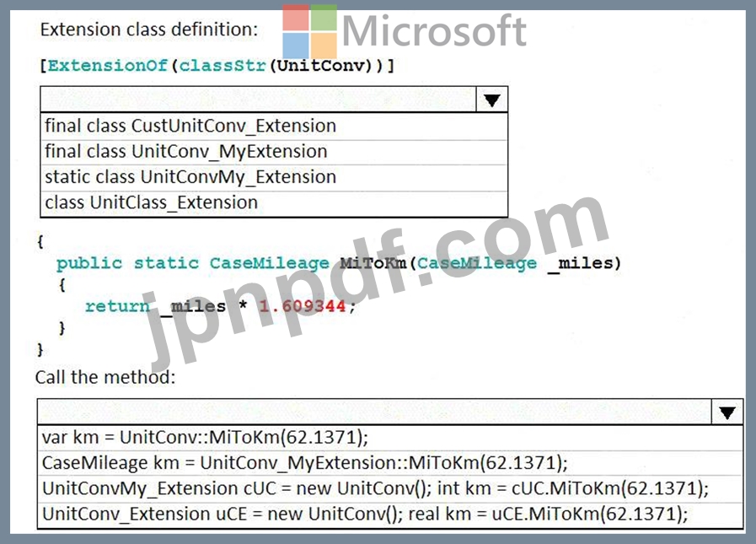Image resolution: width=756 pixels, height=544 pixels.
Task: Pick 'static class UnitConvMy_Extension' option
Action: pyautogui.click(x=190, y=177)
